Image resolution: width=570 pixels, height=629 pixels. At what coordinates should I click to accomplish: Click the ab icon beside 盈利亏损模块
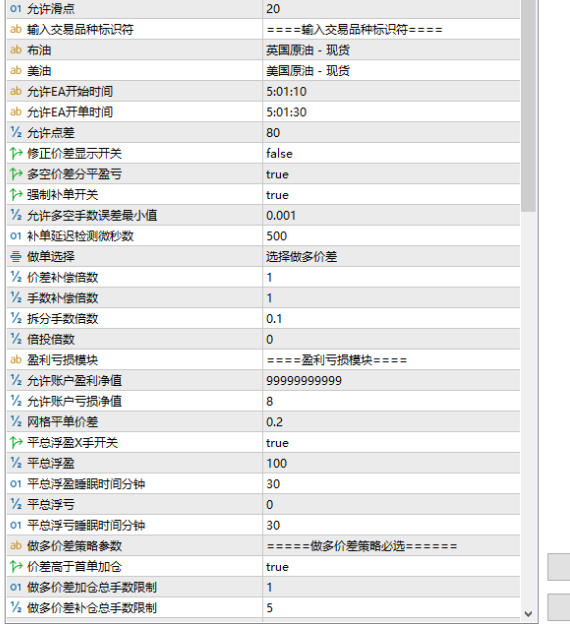[16, 360]
